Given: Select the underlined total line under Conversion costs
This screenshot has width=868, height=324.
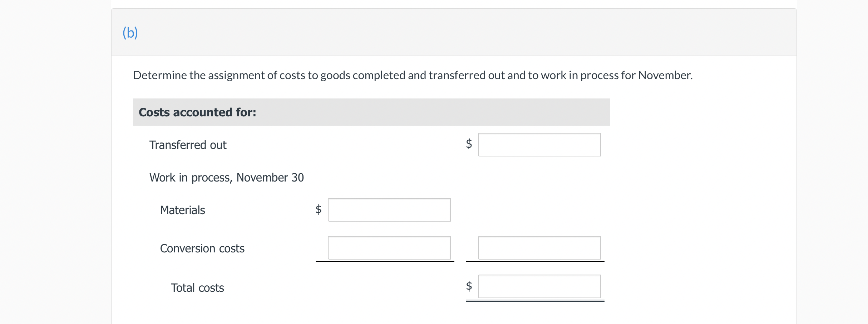Looking at the screenshot, I should (x=384, y=262).
